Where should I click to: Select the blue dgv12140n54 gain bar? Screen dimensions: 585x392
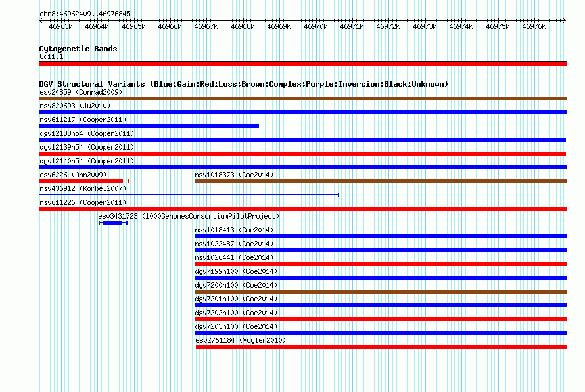point(302,167)
